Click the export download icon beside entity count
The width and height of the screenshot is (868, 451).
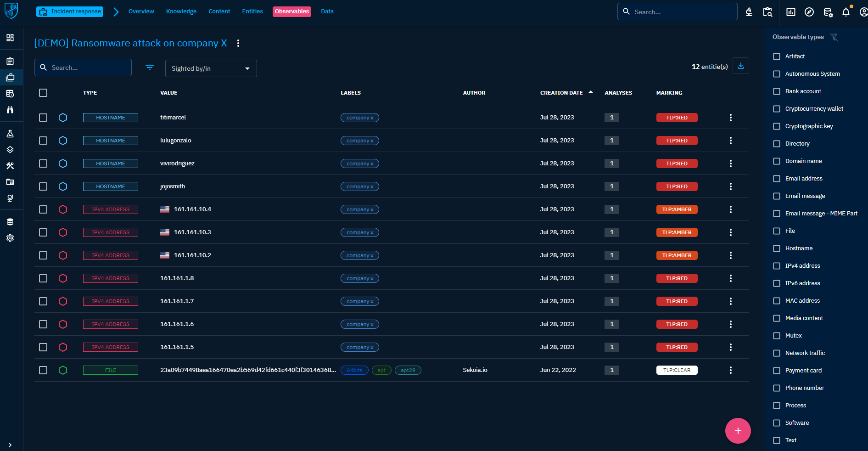click(x=740, y=66)
